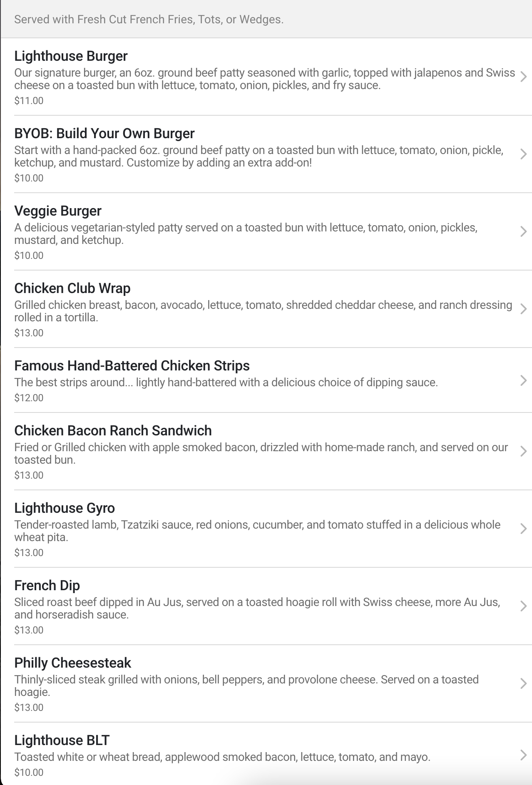This screenshot has height=785, width=532.
Task: Click the chevron beside Lighthouse Burger
Action: click(524, 77)
